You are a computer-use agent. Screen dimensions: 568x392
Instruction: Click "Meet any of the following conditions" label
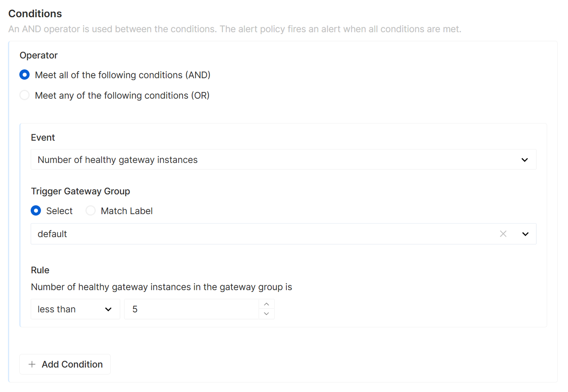(122, 95)
